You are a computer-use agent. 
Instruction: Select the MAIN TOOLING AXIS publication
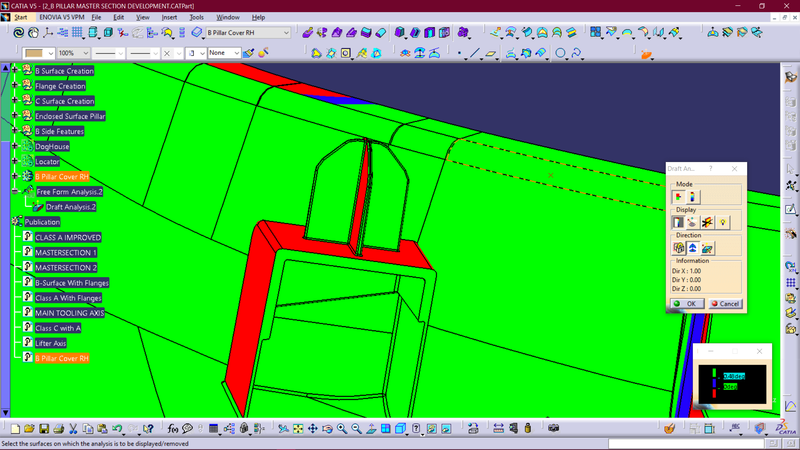tap(69, 313)
